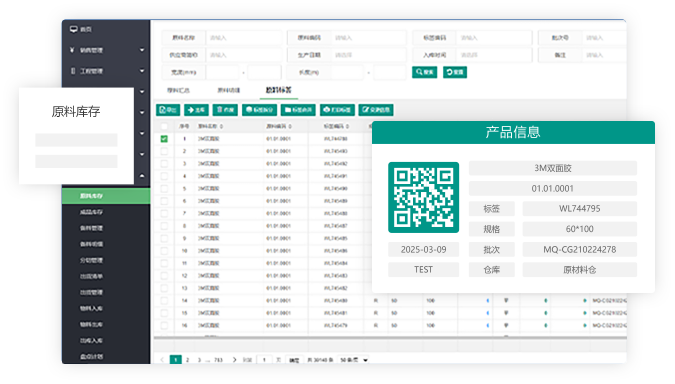Click the MQ-CG210224278 batch value
The width and height of the screenshot is (675, 384).
(579, 250)
